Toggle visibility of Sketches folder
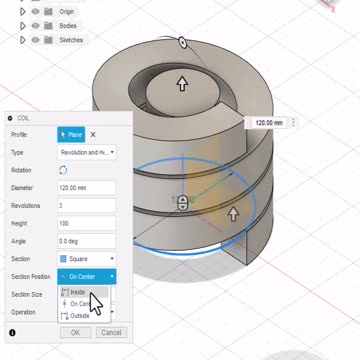 [x=36, y=40]
